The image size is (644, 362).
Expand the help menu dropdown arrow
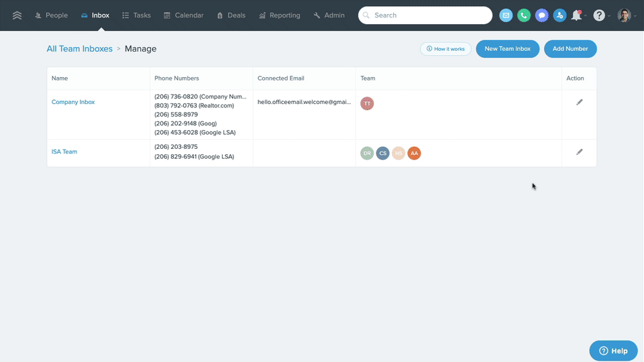pyautogui.click(x=608, y=15)
